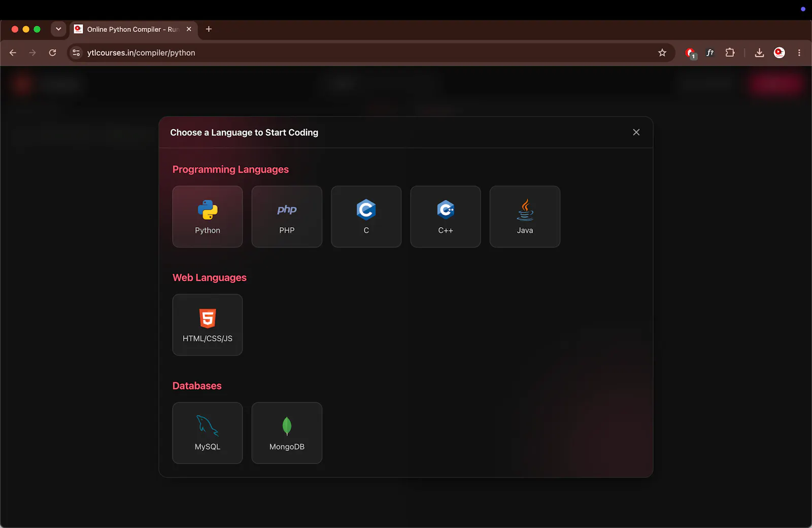Select the Python language card
This screenshot has width=812, height=528.
208,217
